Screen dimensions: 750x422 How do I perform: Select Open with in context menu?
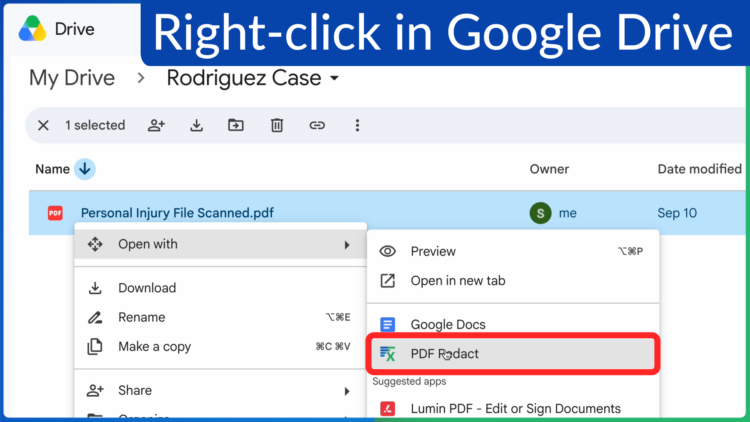221,244
